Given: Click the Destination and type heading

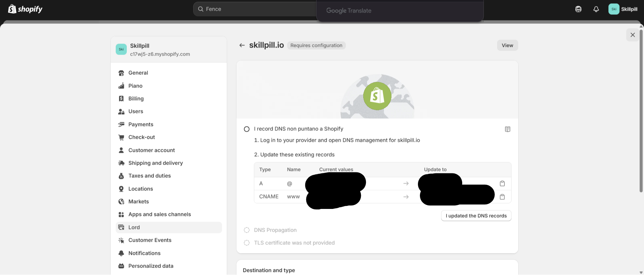Looking at the screenshot, I should click(x=269, y=270).
